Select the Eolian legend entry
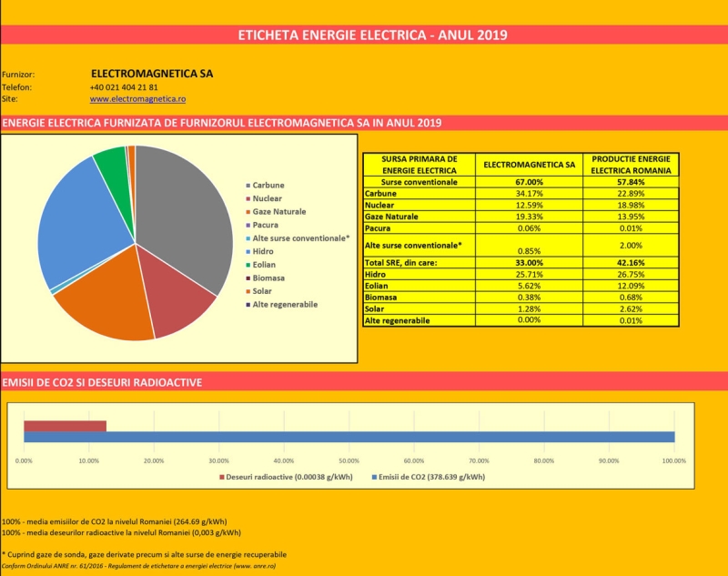728x576 pixels. pos(260,265)
